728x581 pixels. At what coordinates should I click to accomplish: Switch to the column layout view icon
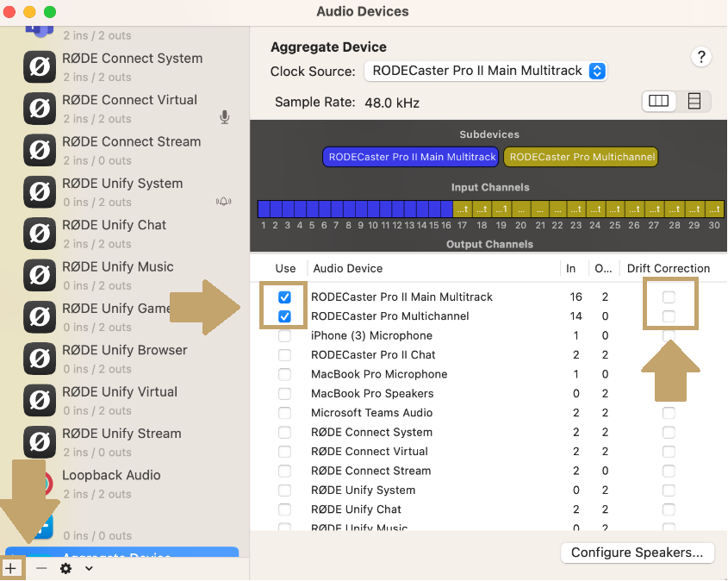tap(658, 101)
